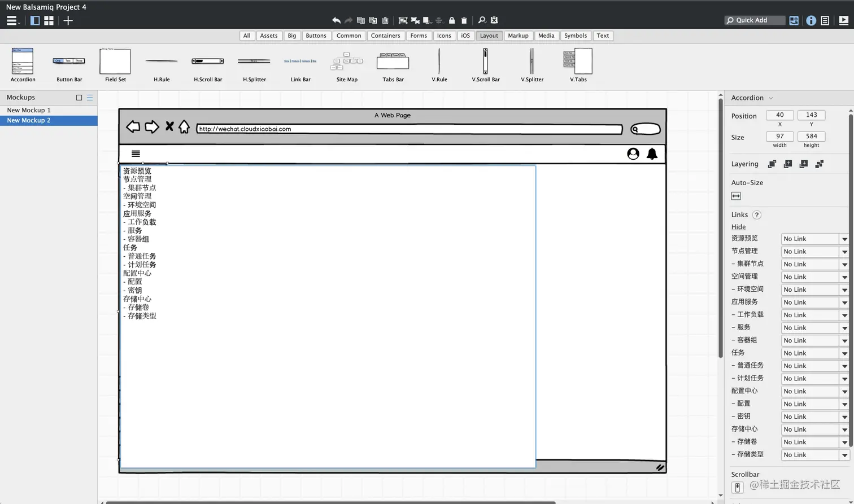Viewport: 854px width, 504px height.
Task: Send selection backward one layer
Action: 804,164
